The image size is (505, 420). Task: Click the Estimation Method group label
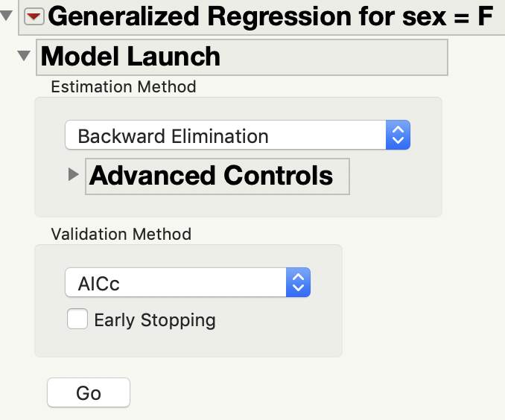point(124,87)
